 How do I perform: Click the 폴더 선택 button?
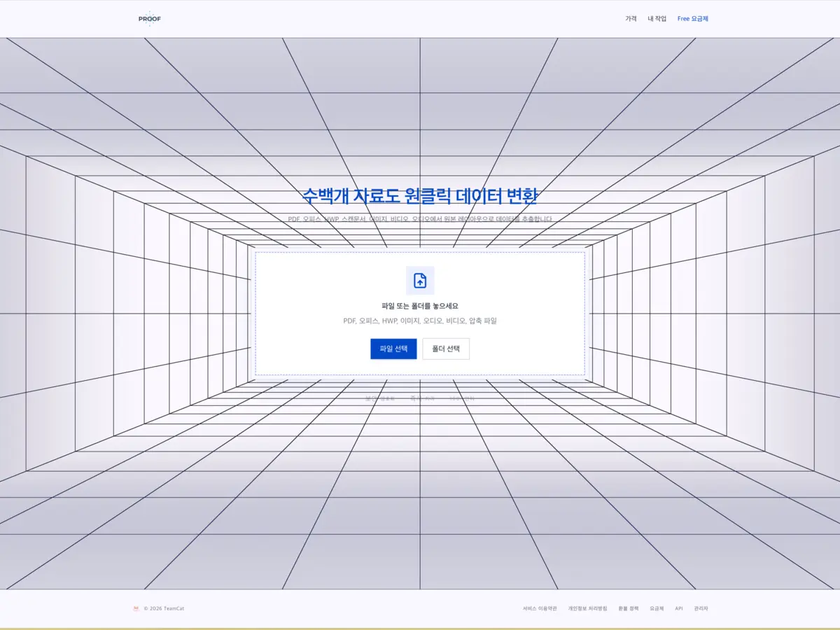tap(446, 349)
